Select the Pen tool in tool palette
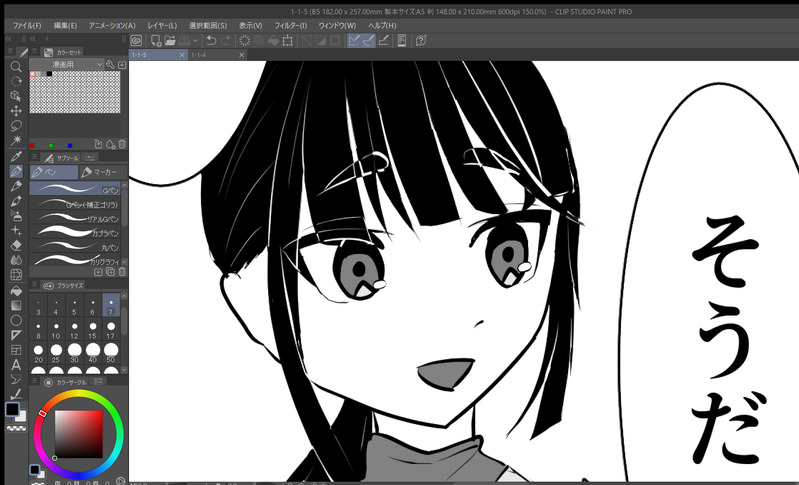Viewport: 799px width, 485px height. tap(16, 171)
